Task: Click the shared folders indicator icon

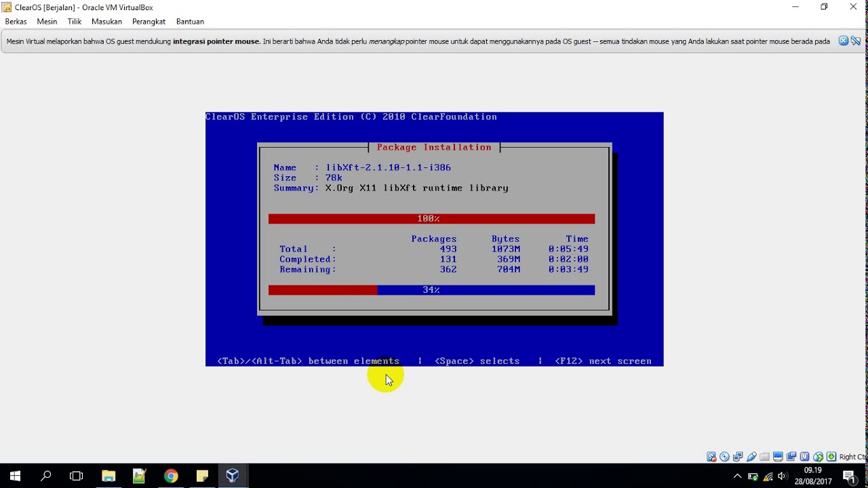Action: 765,457
